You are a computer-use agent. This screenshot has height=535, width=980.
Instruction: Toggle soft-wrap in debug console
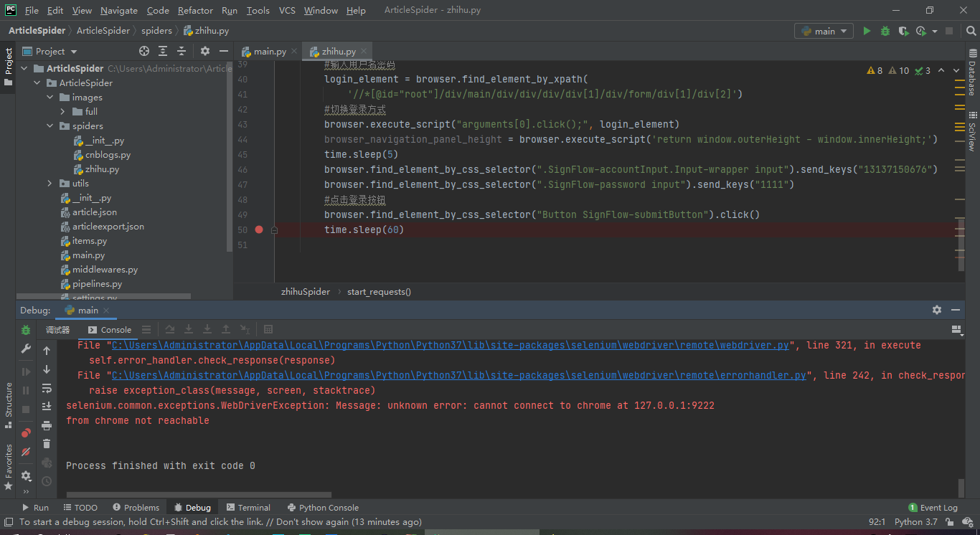point(47,388)
